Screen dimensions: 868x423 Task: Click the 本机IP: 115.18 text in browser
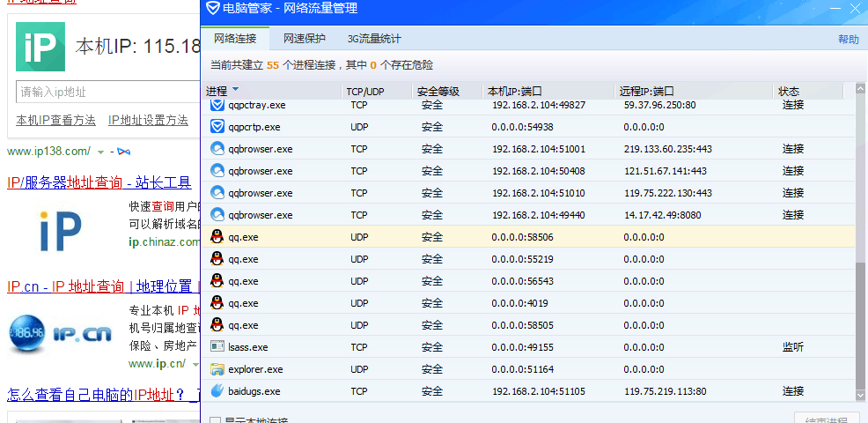pos(137,47)
